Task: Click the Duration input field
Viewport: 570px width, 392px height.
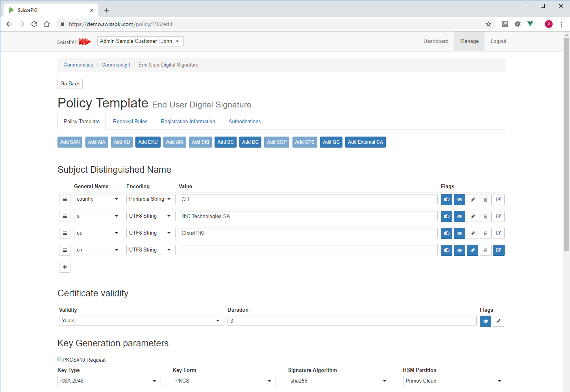Action: click(x=352, y=321)
